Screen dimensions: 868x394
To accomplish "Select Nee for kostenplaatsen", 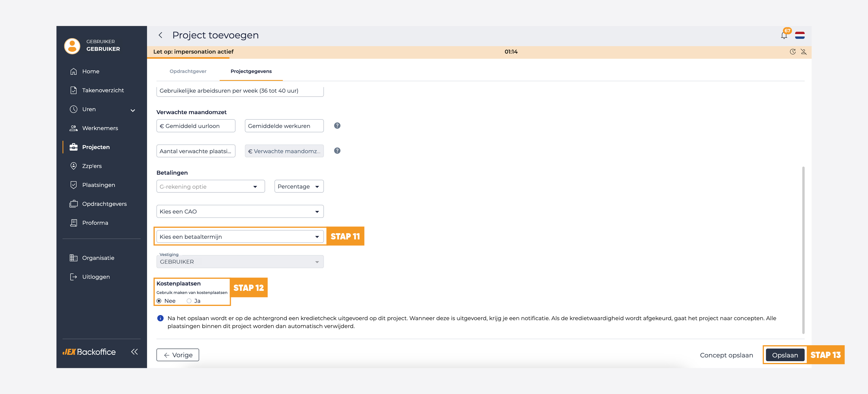I will coord(159,301).
